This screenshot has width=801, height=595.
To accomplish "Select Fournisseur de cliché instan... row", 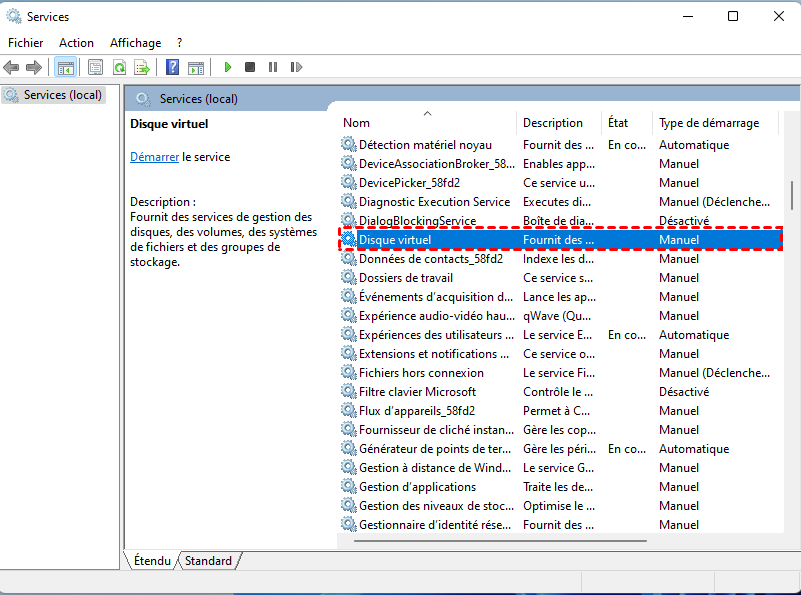I will coord(560,430).
